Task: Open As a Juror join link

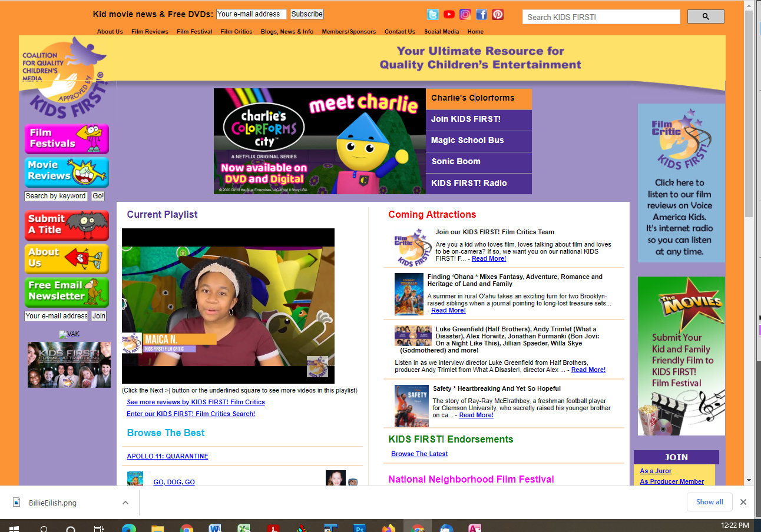Action: [x=656, y=471]
